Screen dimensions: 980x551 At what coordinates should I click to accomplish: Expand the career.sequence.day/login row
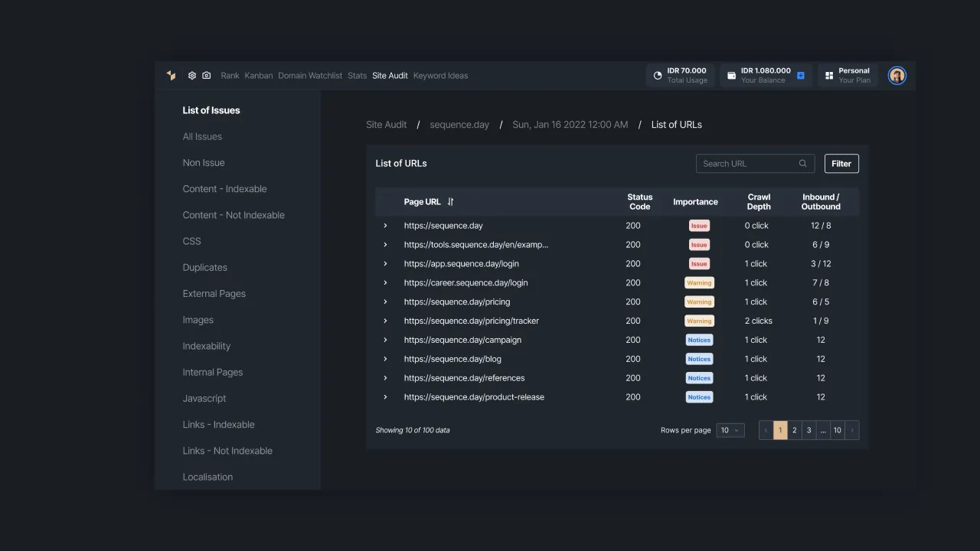click(x=385, y=283)
